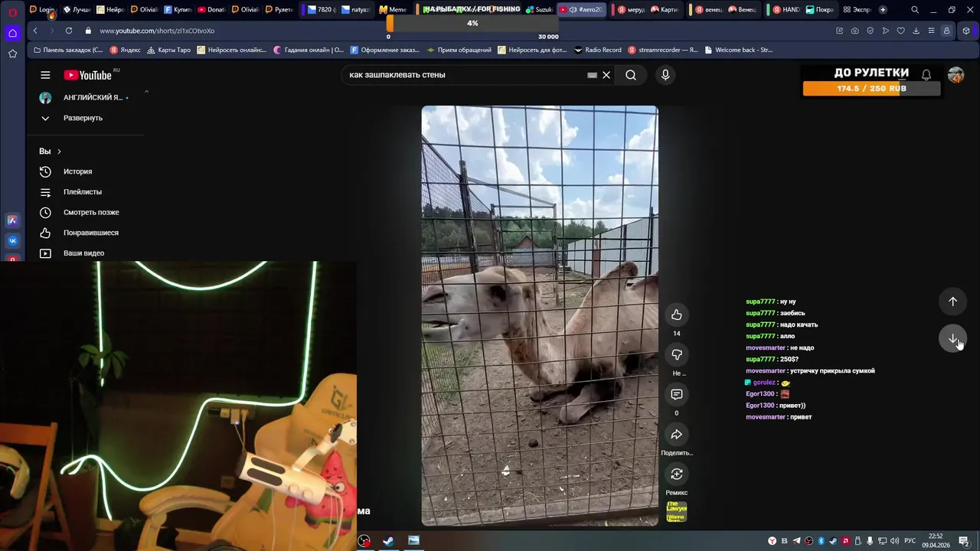This screenshot has width=980, height=551.
Task: Click the До рулетки donation progress bar
Action: [871, 89]
